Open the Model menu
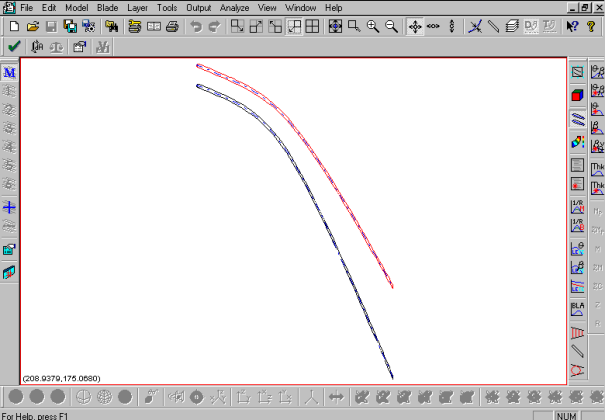The width and height of the screenshot is (605, 420). point(76,8)
